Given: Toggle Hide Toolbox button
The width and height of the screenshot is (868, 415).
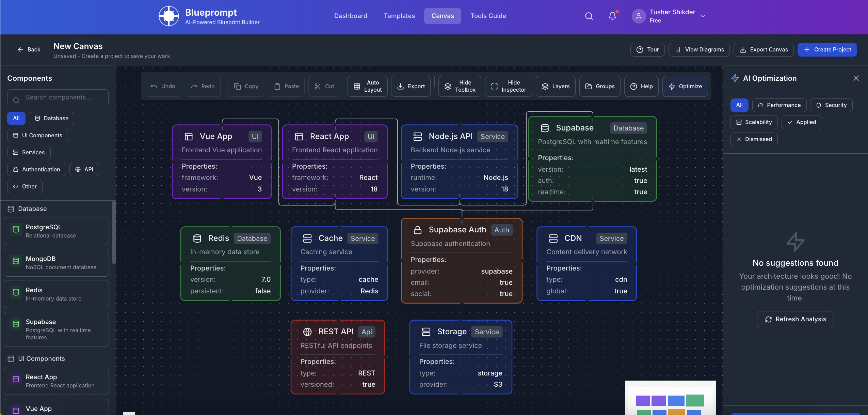Looking at the screenshot, I should [460, 86].
